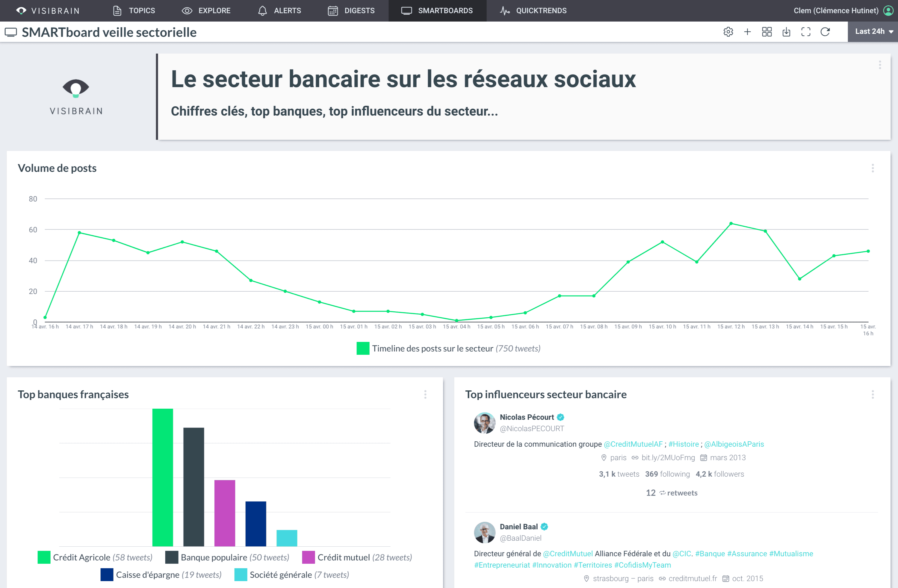This screenshot has width=898, height=588.
Task: Open the Explore section
Action: (206, 10)
